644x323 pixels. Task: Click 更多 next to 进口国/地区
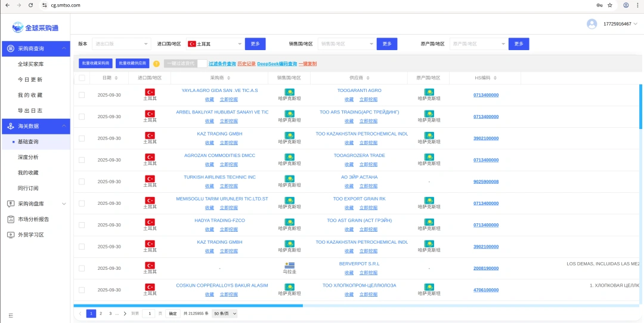click(x=255, y=44)
